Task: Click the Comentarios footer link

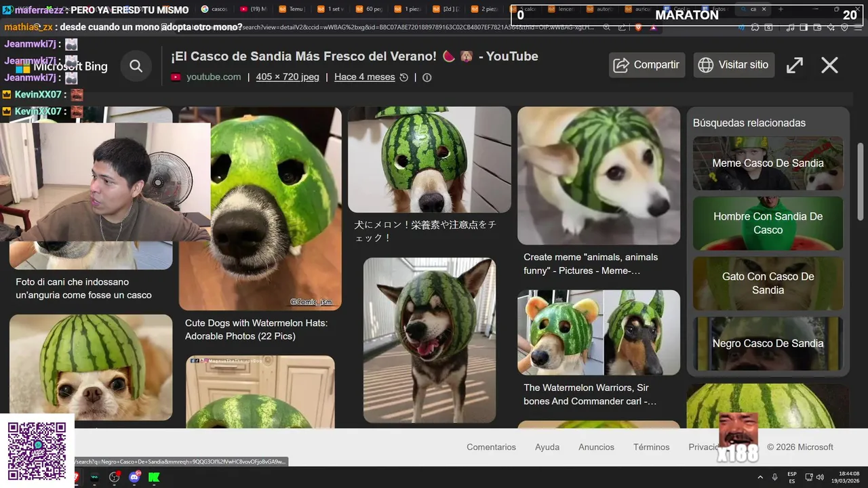Action: [x=491, y=447]
